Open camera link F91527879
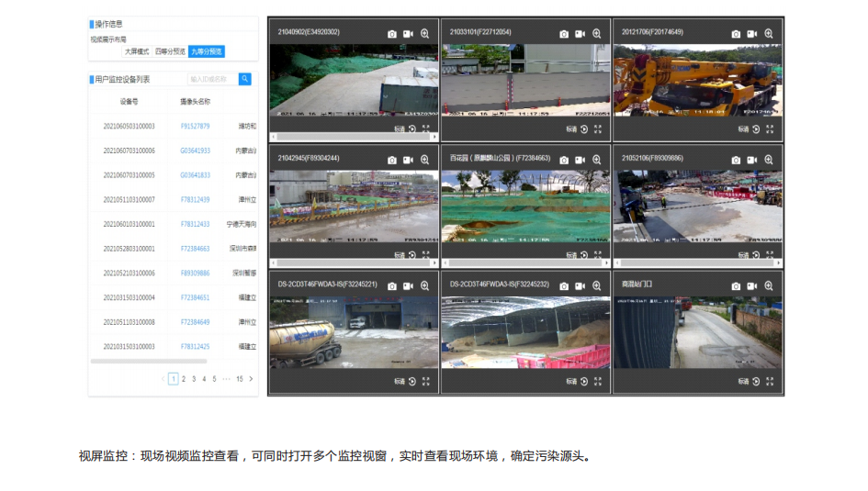 pyautogui.click(x=195, y=126)
